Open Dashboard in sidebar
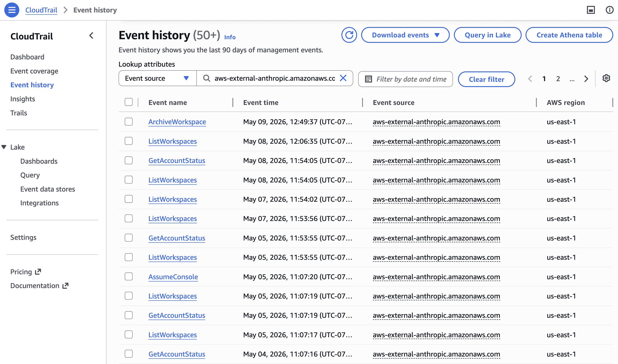 27,57
